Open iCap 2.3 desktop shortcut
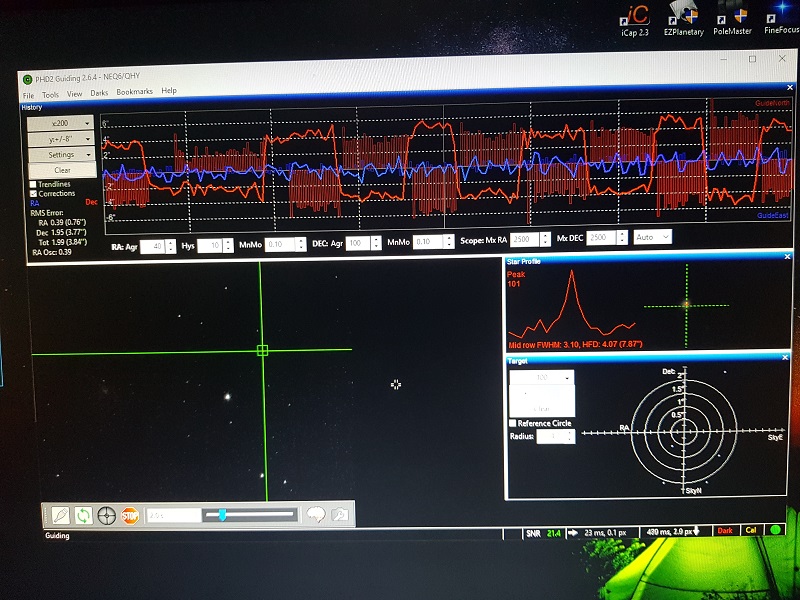This screenshot has width=800, height=600. pyautogui.click(x=637, y=20)
